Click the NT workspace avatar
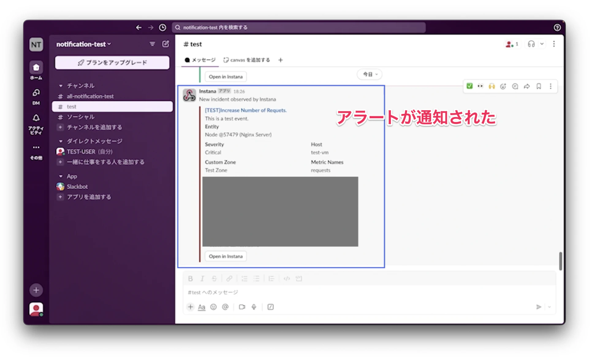592x364 pixels. [x=36, y=45]
